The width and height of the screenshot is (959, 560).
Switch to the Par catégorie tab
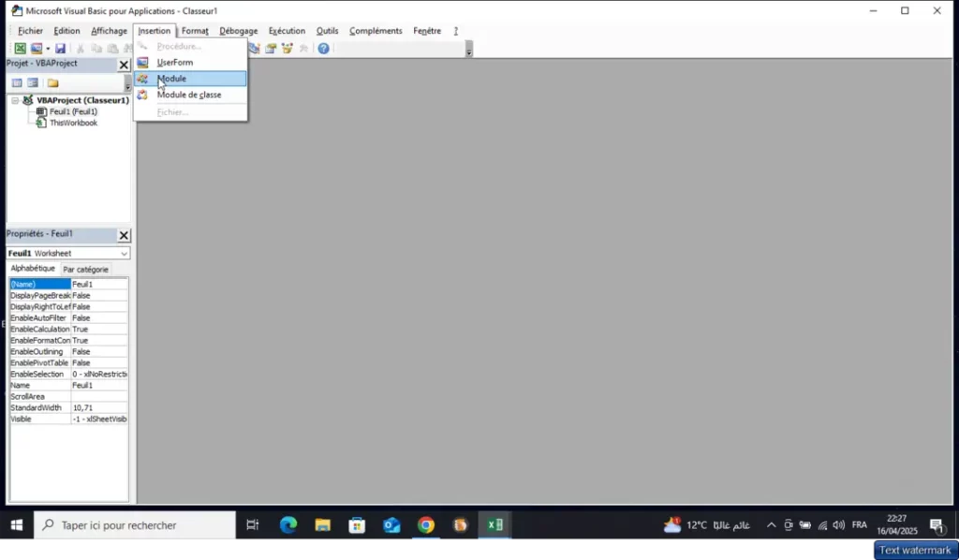pyautogui.click(x=86, y=269)
